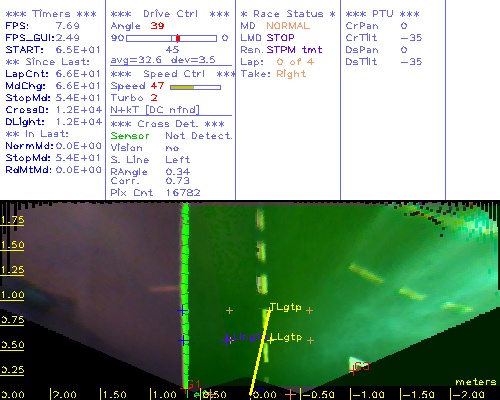The height and width of the screenshot is (400, 500).
Task: Click the [DC nfnd] status text
Action: pos(172,110)
